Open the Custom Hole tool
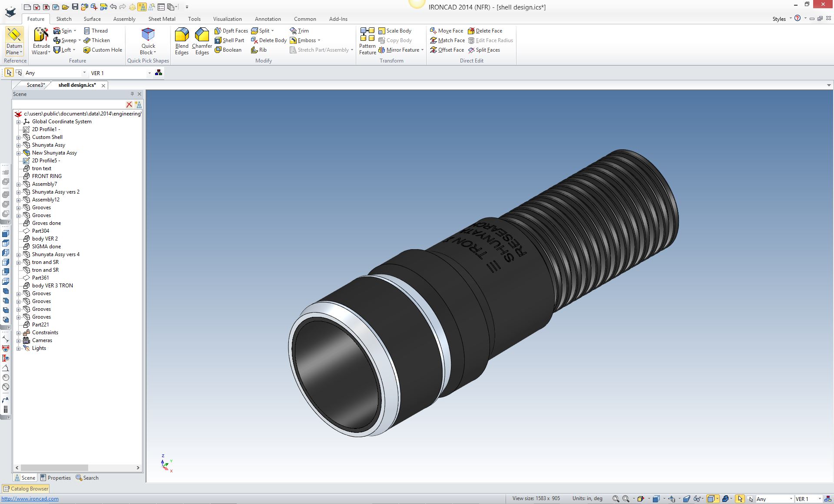The width and height of the screenshot is (834, 504). [103, 50]
